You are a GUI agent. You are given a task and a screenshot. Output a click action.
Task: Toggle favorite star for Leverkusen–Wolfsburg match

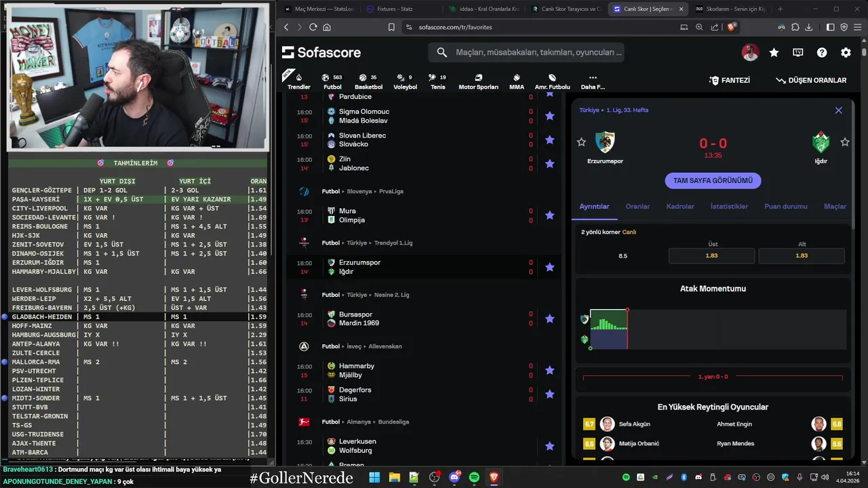click(x=550, y=446)
